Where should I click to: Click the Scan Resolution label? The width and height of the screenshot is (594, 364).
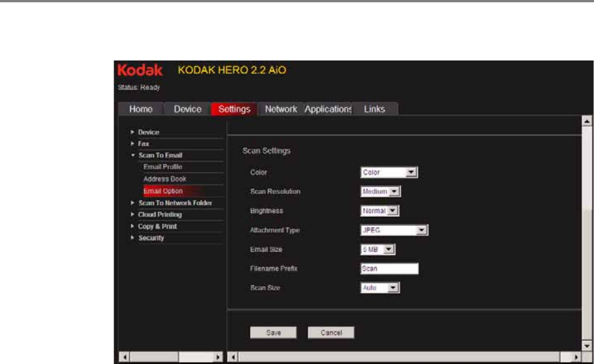click(x=275, y=192)
